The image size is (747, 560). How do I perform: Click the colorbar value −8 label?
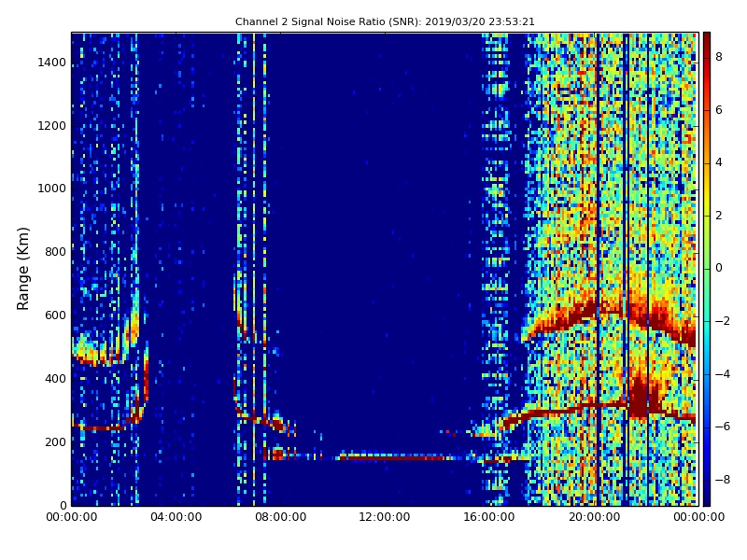[723, 480]
